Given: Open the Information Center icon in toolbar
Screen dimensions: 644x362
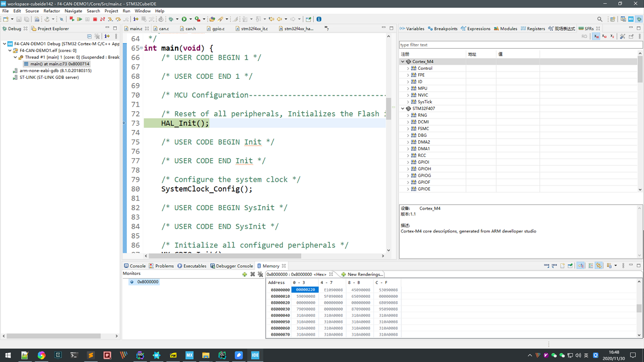Looking at the screenshot, I should pos(319,20).
